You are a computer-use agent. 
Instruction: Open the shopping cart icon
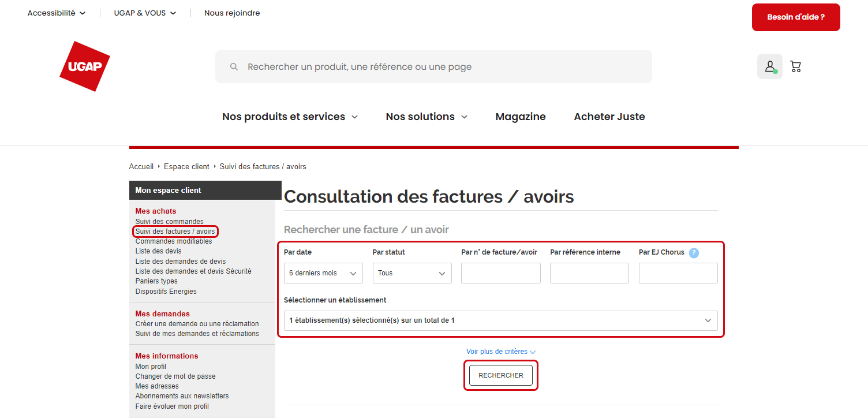(796, 66)
